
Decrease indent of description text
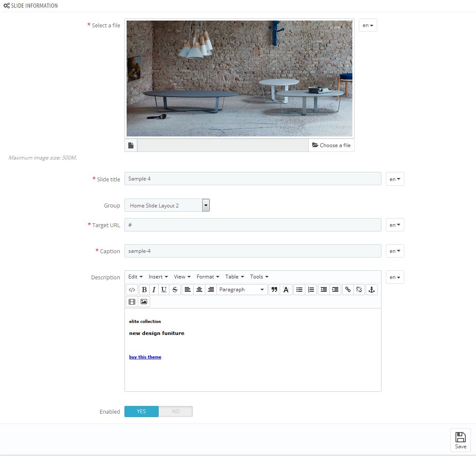324,290
